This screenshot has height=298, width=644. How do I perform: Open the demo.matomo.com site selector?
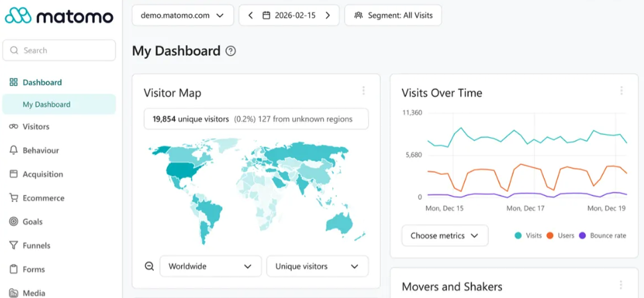click(x=183, y=16)
